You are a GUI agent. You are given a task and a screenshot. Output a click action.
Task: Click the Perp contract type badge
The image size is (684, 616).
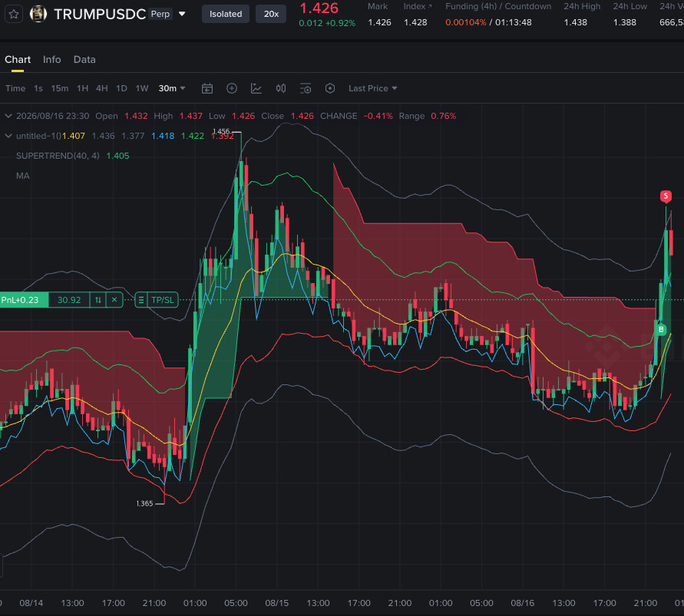pyautogui.click(x=160, y=14)
